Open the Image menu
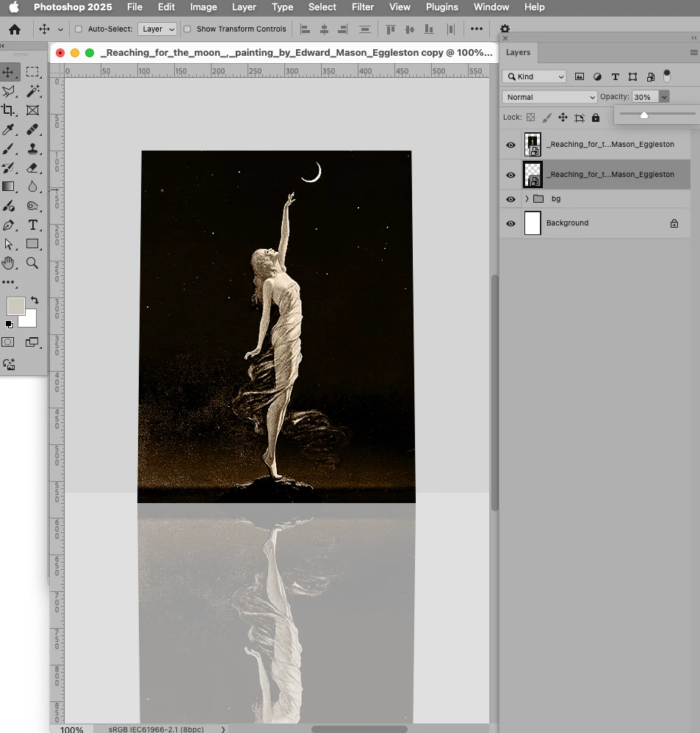The image size is (700, 733). 203,7
